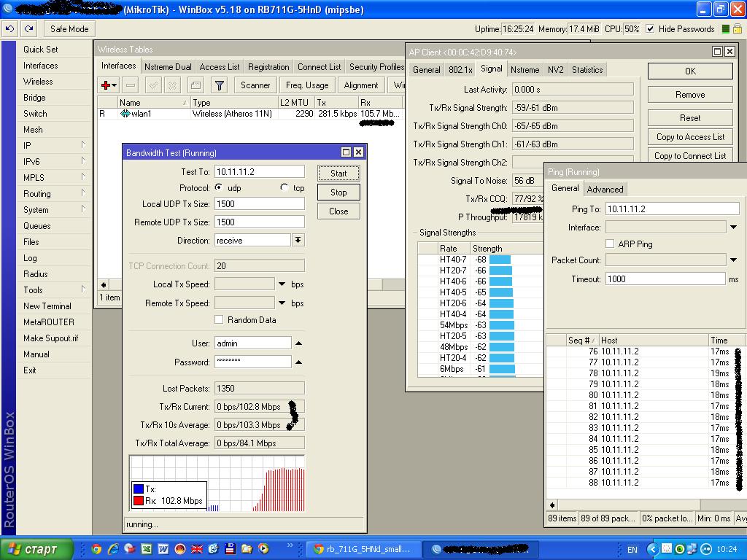Image resolution: width=747 pixels, height=560 pixels.
Task: Open the Direction dropdown in Bandwidth Test
Action: point(298,241)
